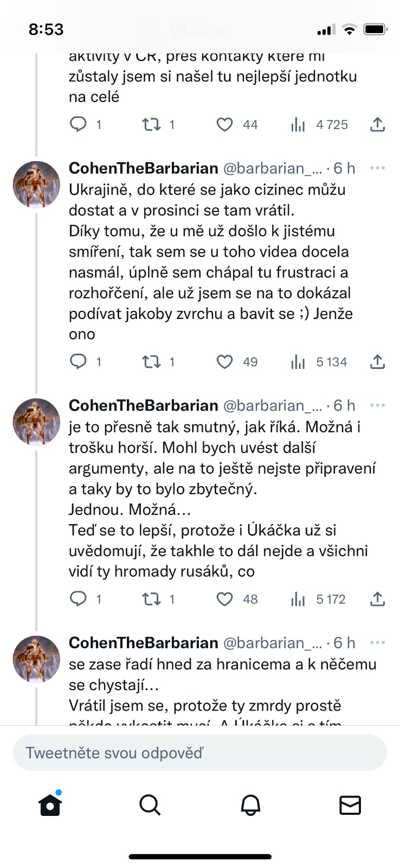Go to the Home tab
Image resolution: width=400 pixels, height=868 pixels.
[50, 805]
